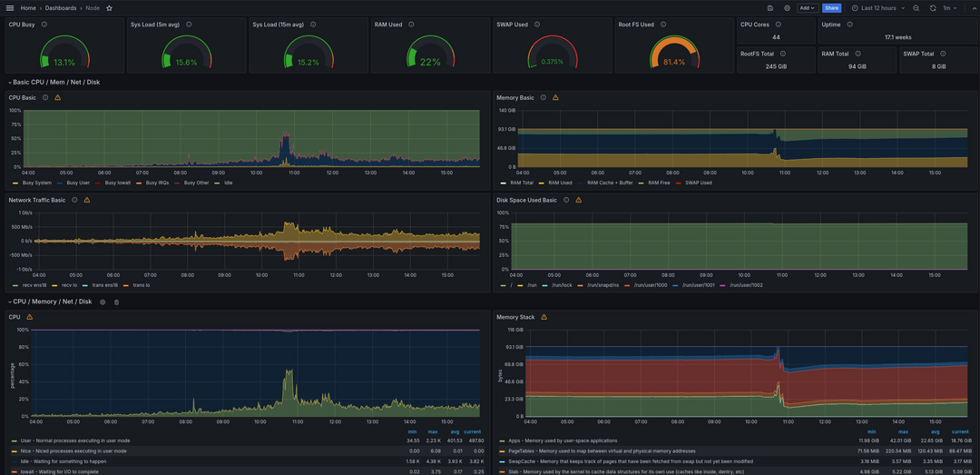Show info icon for CPU Busy panel
This screenshot has height=475, width=980.
tap(44, 25)
